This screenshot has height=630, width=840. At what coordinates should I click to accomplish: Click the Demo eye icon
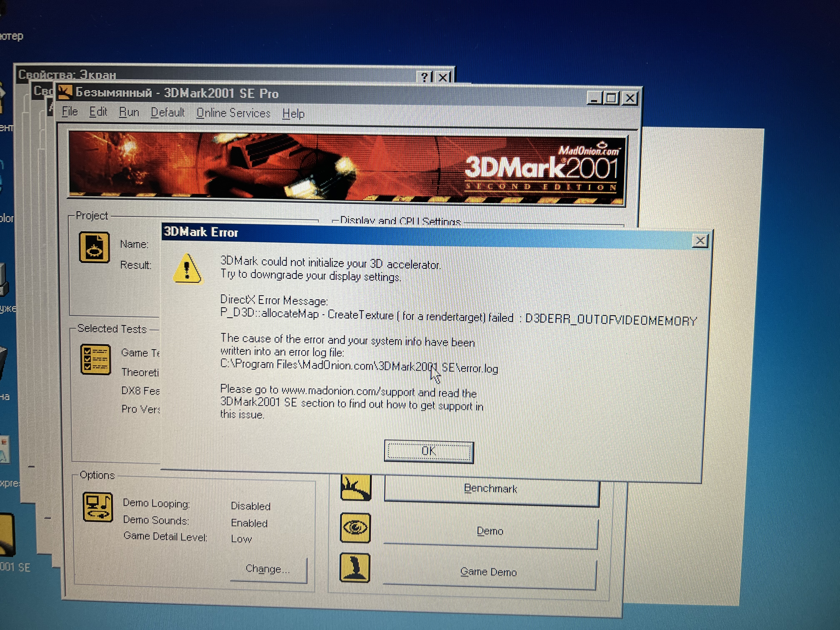(355, 528)
